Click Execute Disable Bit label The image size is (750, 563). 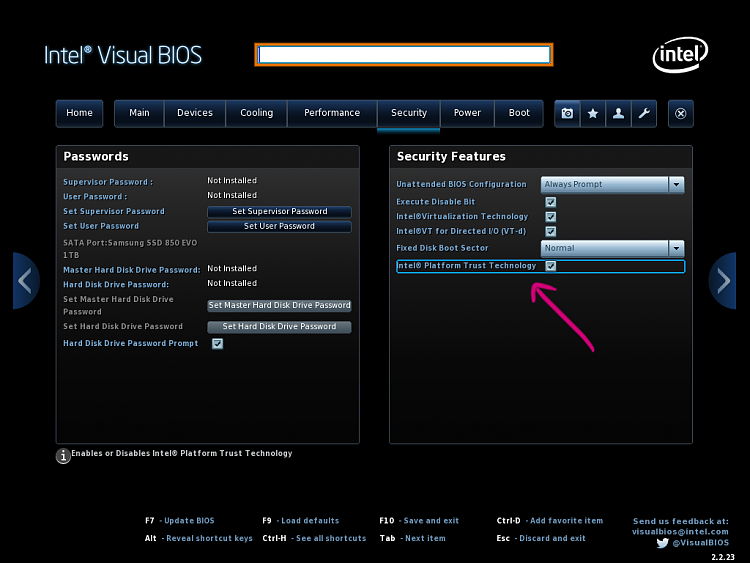[436, 202]
